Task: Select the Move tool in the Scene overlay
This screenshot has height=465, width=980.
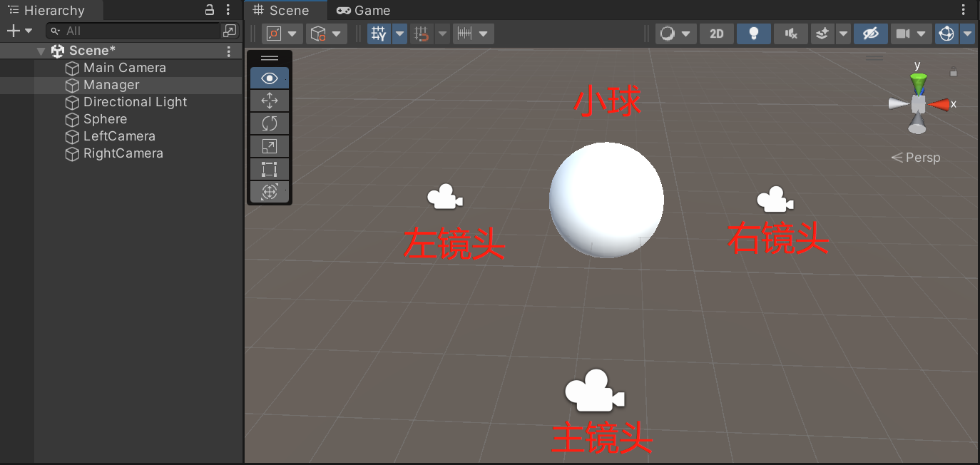Action: pos(270,101)
